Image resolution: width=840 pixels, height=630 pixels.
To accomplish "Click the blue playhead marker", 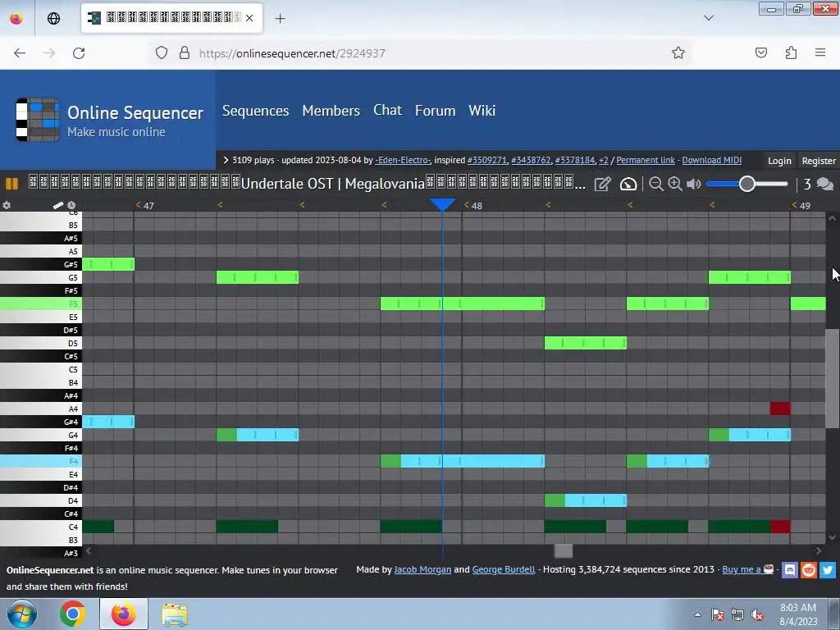I will coord(442,204).
